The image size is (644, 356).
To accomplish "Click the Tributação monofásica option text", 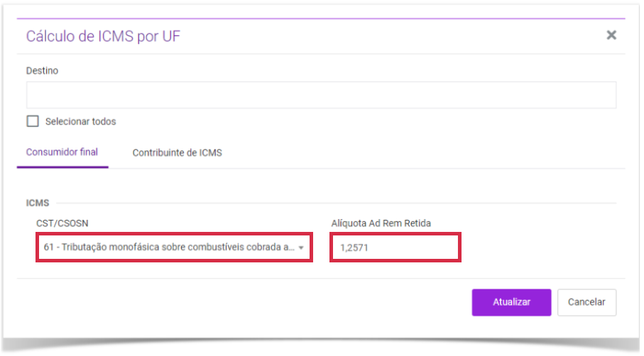I will (x=169, y=247).
